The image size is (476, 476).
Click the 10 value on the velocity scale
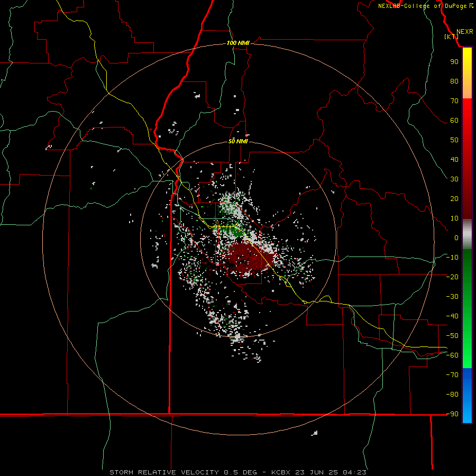[x=454, y=218]
